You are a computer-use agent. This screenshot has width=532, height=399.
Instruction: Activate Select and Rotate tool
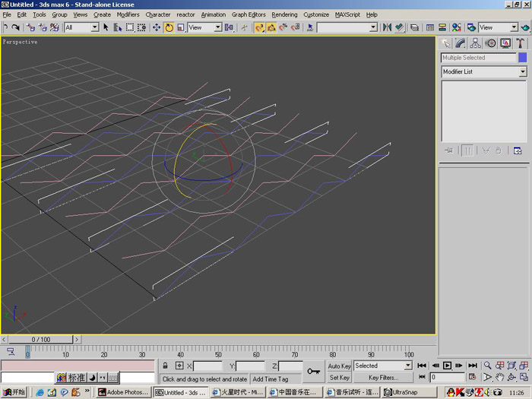(x=169, y=27)
